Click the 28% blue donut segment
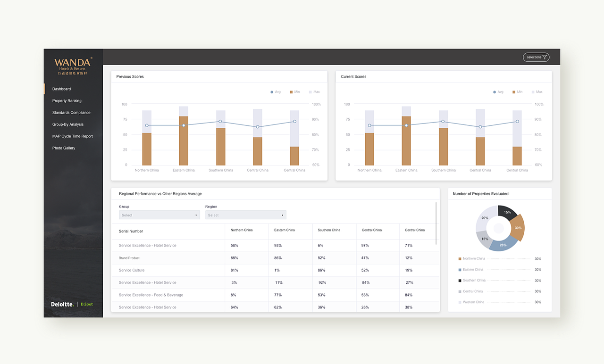Image resolution: width=604 pixels, height=364 pixels. pyautogui.click(x=503, y=243)
